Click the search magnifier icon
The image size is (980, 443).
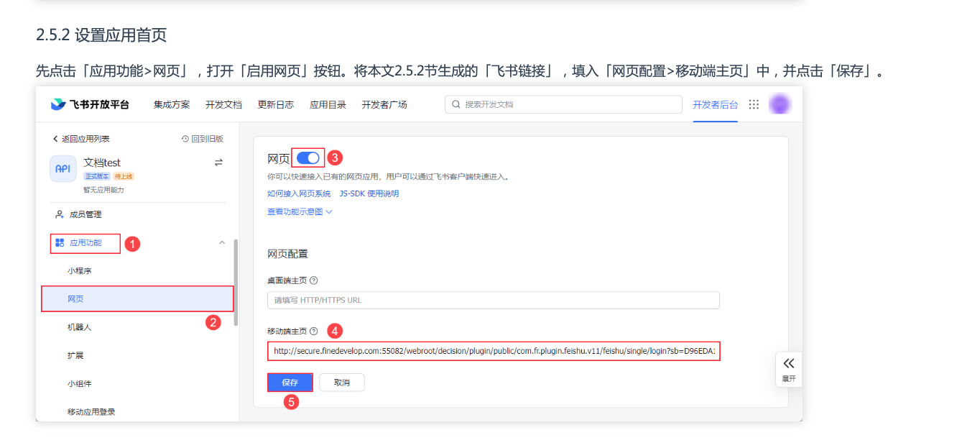[x=456, y=104]
